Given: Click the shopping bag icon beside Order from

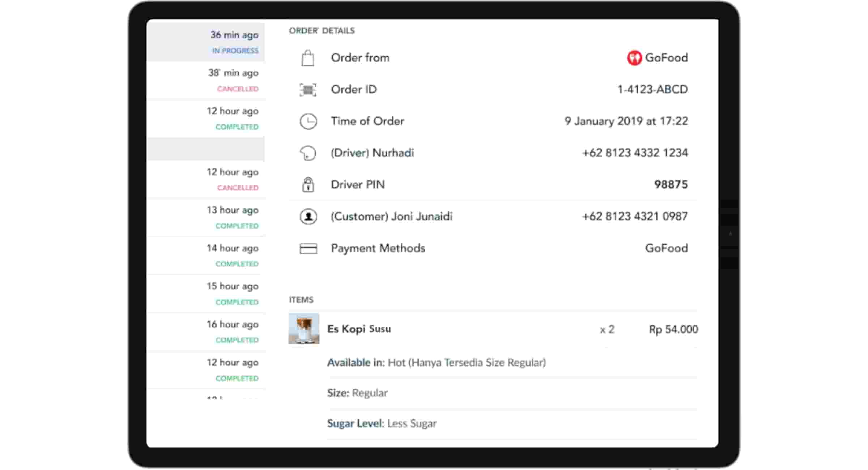Looking at the screenshot, I should [308, 58].
